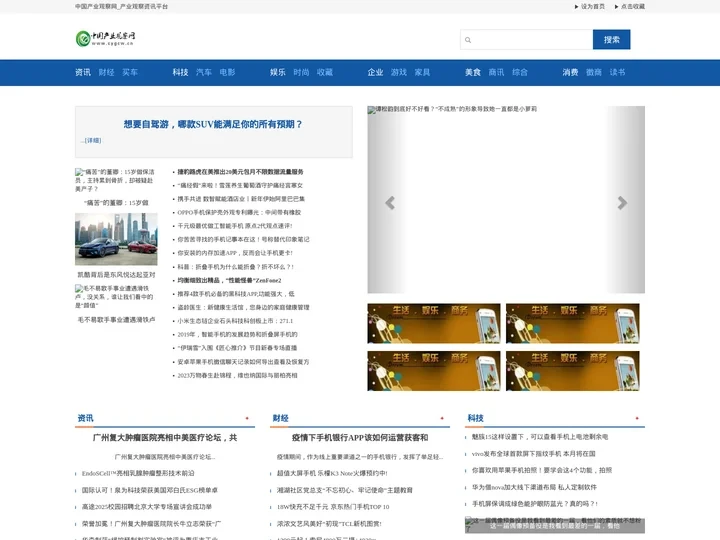The image size is (720, 540).
Task: Open the 财经 section heading
Action: tap(281, 418)
